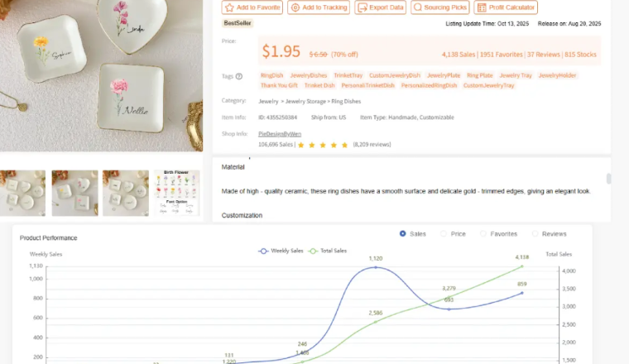Click the 4,138 Sales stat
This screenshot has height=364, width=629.
pyautogui.click(x=459, y=55)
